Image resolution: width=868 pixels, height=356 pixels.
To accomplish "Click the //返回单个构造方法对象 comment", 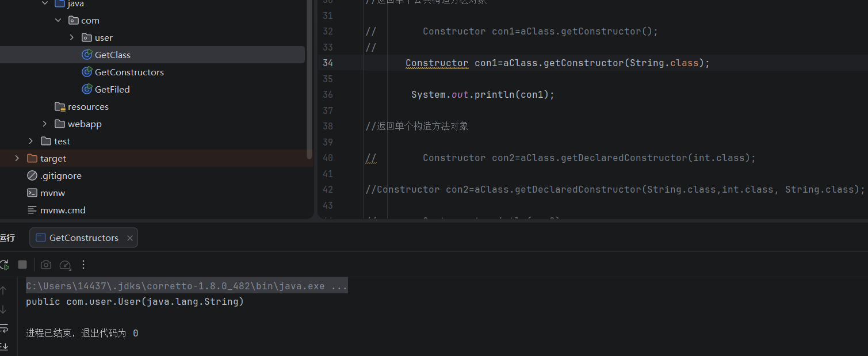I will pos(417,126).
